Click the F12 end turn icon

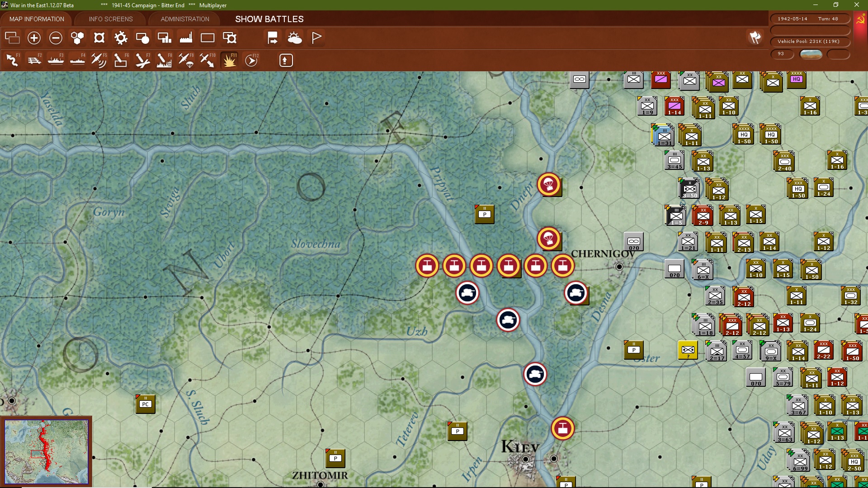pos(251,60)
